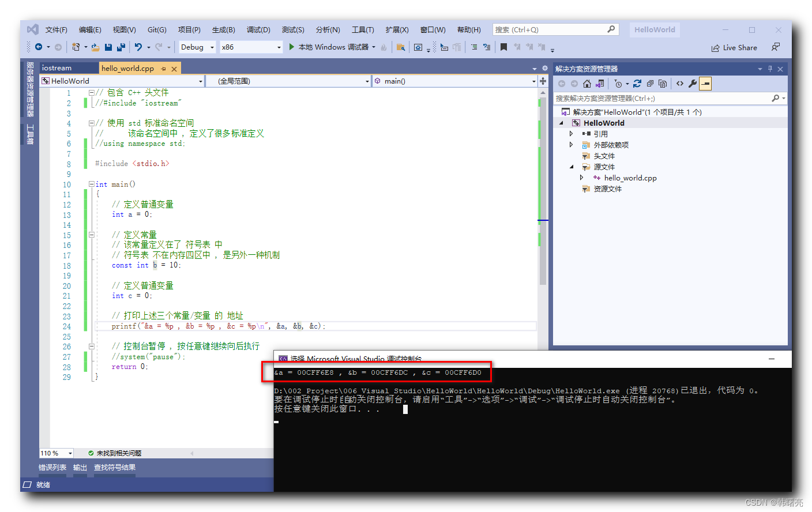Click the Navigate Backward arrow icon
The width and height of the screenshot is (812, 512).
[39, 47]
